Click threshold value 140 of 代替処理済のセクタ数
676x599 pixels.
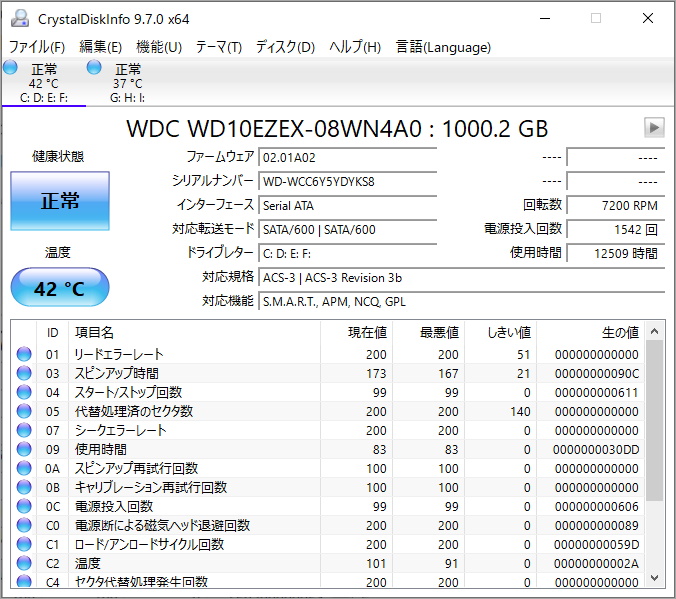[x=520, y=411]
